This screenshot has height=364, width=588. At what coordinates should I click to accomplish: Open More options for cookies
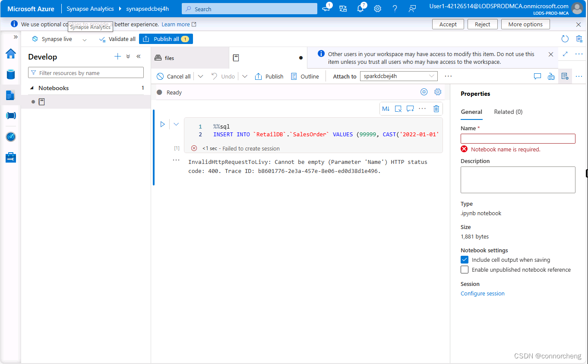pyautogui.click(x=525, y=24)
